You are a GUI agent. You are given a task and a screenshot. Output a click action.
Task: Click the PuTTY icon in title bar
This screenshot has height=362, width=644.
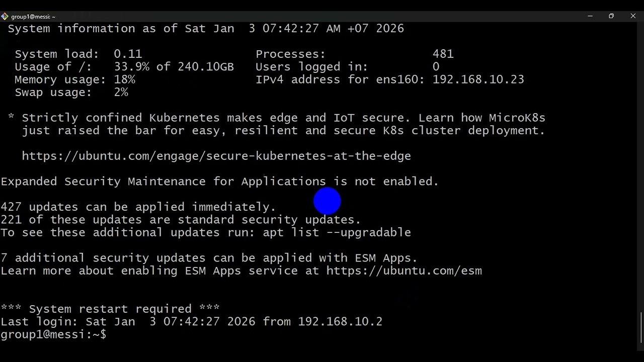[x=5, y=16]
